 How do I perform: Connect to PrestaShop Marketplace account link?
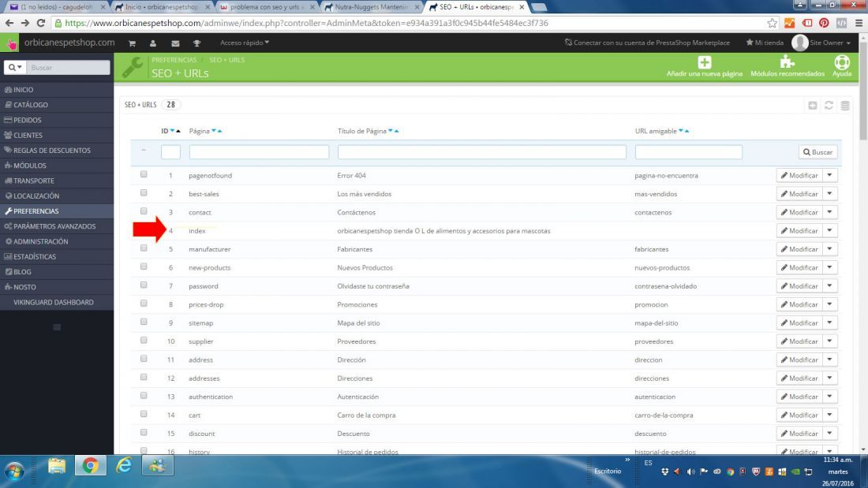pos(646,43)
